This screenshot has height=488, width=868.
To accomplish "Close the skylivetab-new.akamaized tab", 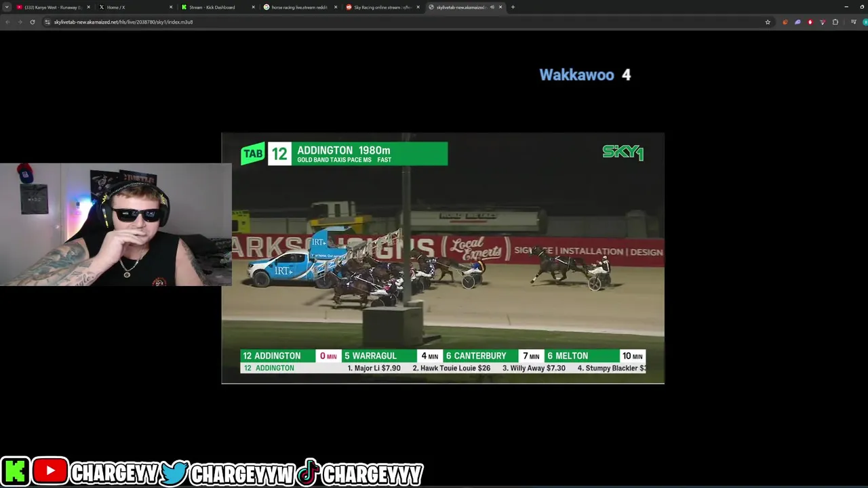I will [500, 7].
